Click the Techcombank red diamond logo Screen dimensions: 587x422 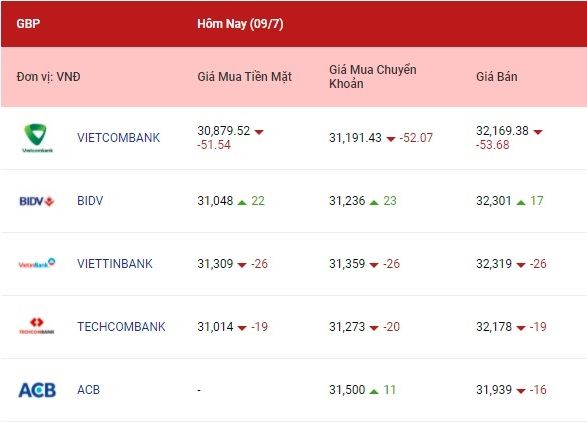tap(37, 325)
